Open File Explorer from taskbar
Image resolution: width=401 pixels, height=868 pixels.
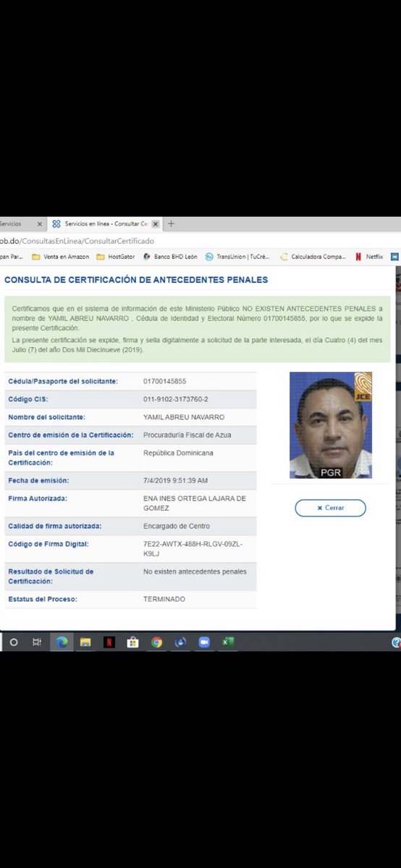click(x=85, y=642)
